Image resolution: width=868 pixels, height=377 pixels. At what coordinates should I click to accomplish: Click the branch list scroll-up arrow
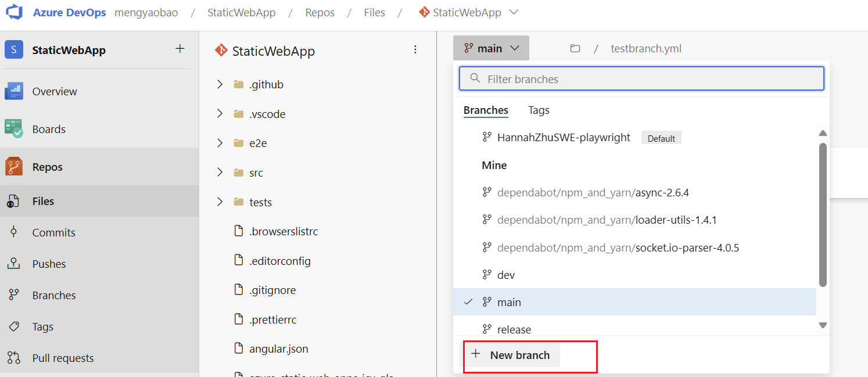point(823,133)
